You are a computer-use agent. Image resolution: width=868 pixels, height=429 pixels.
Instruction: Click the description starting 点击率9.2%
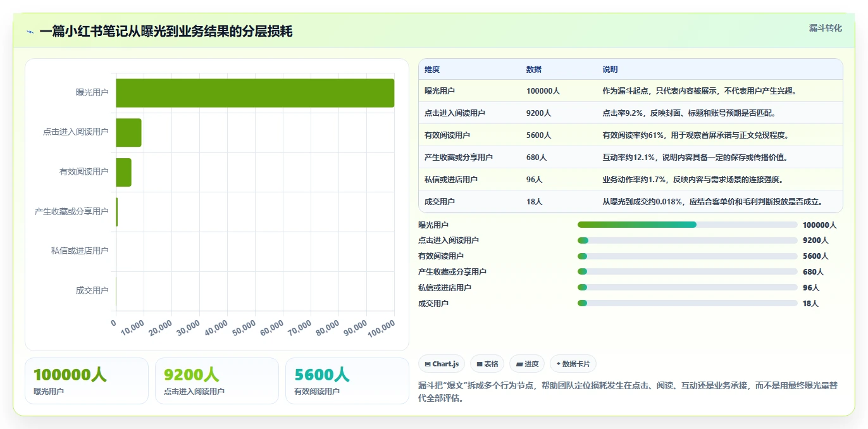point(689,113)
